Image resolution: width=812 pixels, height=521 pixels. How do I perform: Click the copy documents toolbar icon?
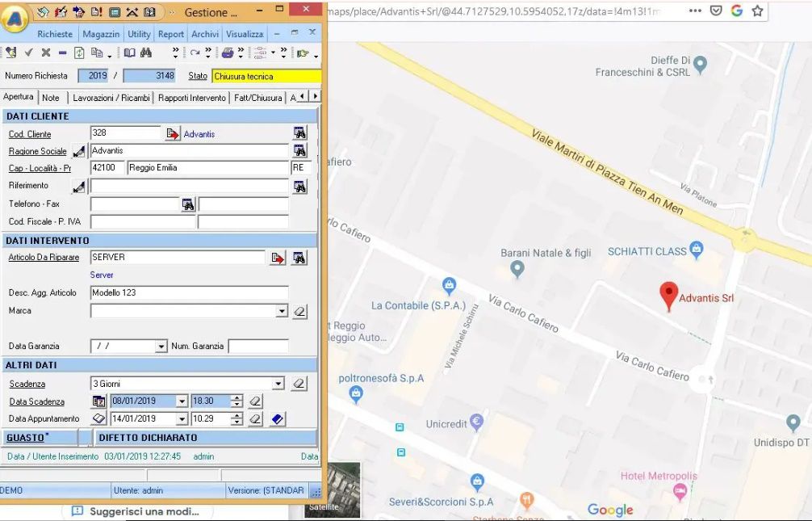tap(97, 53)
